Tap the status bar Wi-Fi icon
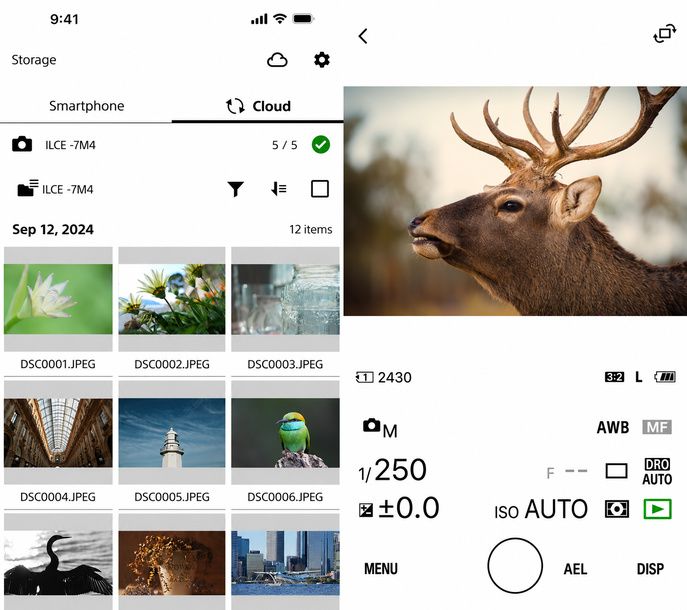687x610 pixels. [280, 18]
